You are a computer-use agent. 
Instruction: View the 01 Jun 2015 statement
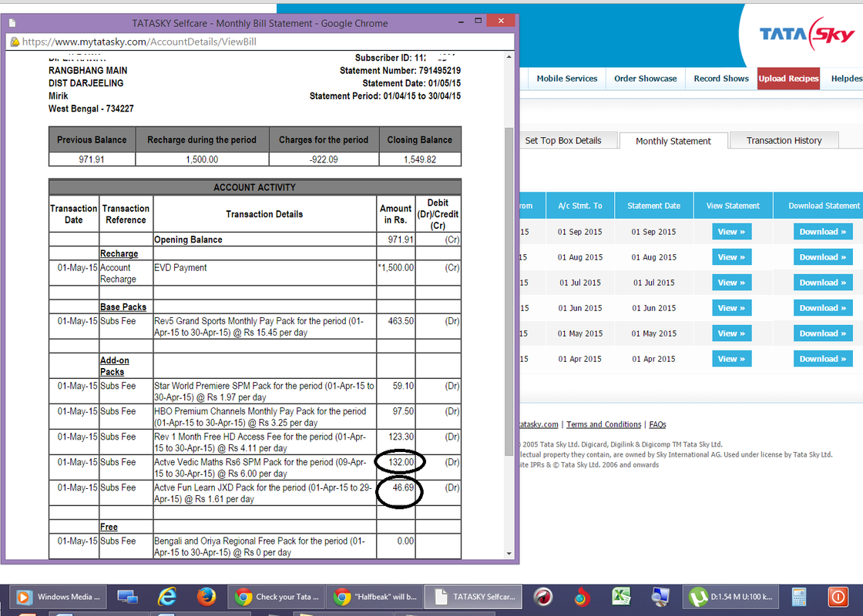point(731,308)
